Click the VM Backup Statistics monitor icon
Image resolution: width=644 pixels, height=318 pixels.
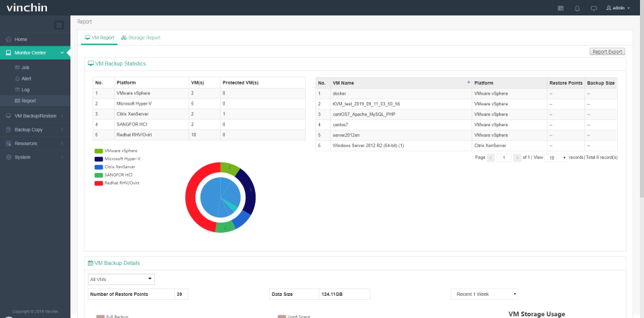point(91,64)
